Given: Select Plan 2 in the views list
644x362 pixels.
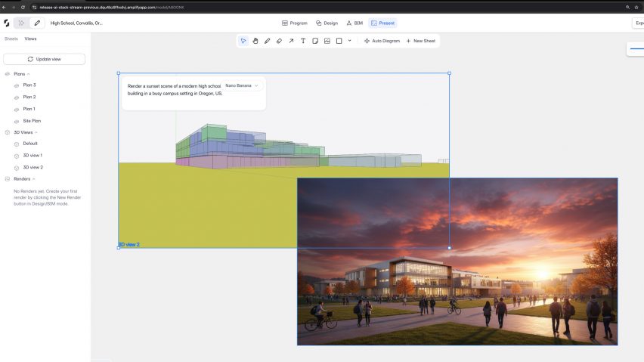Looking at the screenshot, I should pyautogui.click(x=29, y=97).
